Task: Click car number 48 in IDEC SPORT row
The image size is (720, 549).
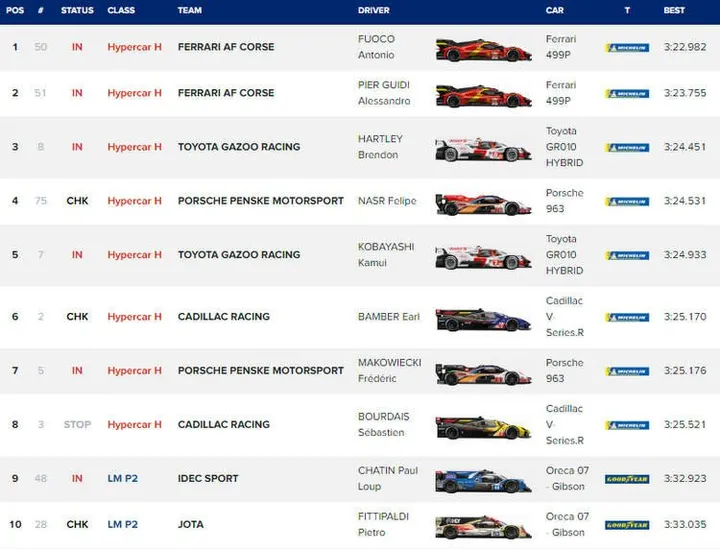Action: click(x=40, y=478)
